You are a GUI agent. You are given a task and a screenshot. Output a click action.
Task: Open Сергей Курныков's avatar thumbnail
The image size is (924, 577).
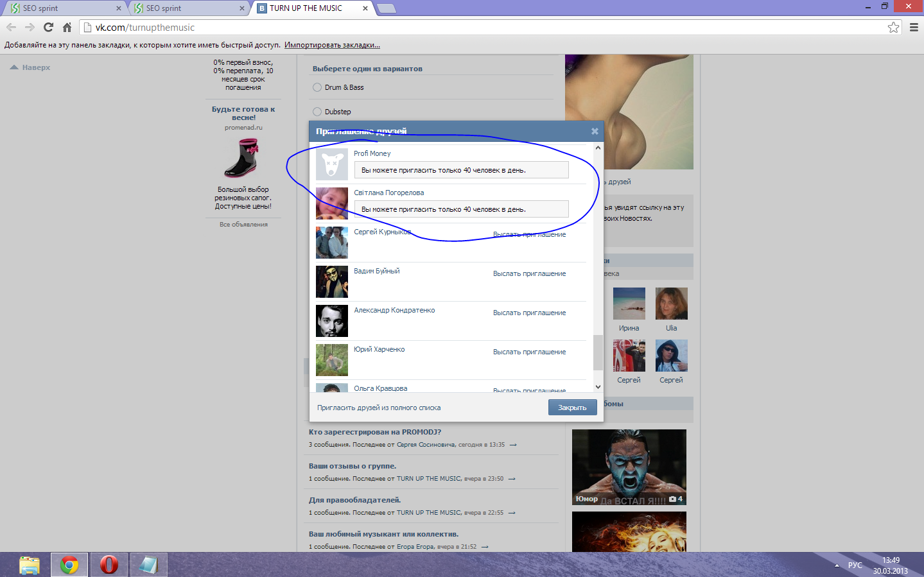pyautogui.click(x=332, y=243)
